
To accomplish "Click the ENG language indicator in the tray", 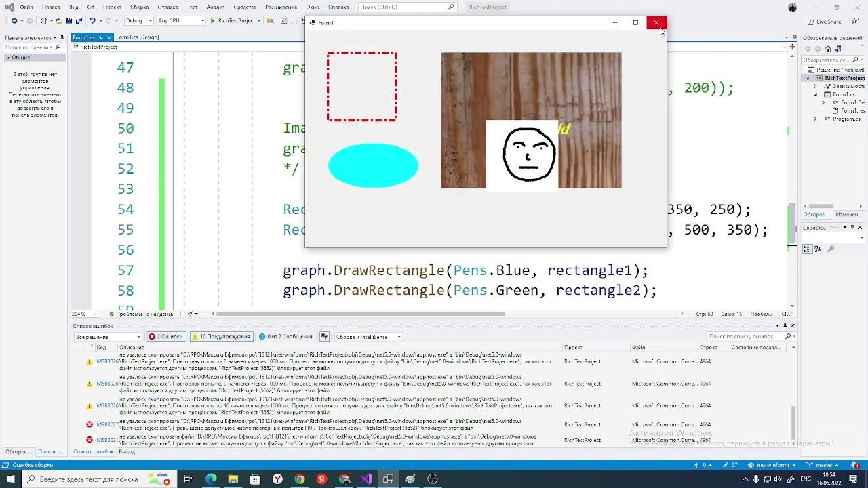I will (x=806, y=479).
